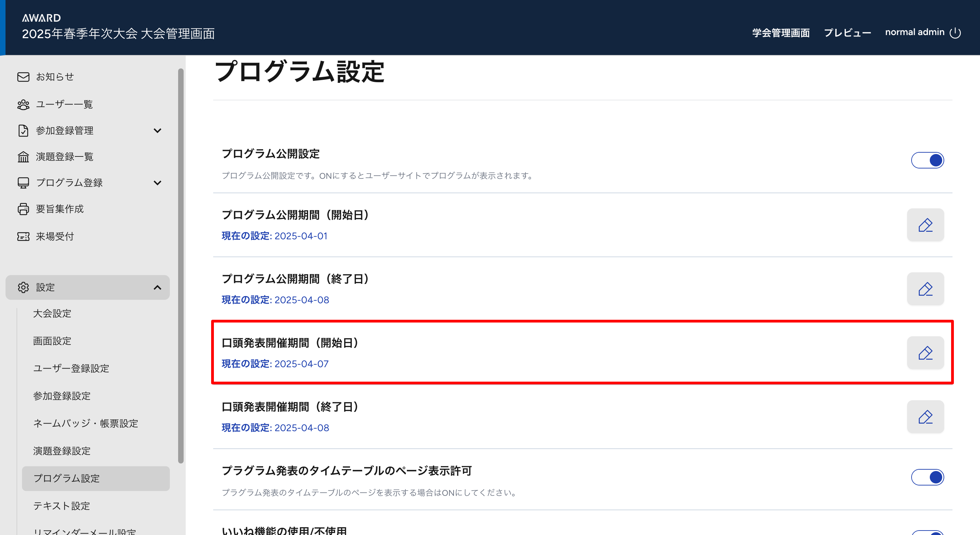Select テキスト設定 in the settings submenu
Screen dimensions: 980x535
point(62,506)
